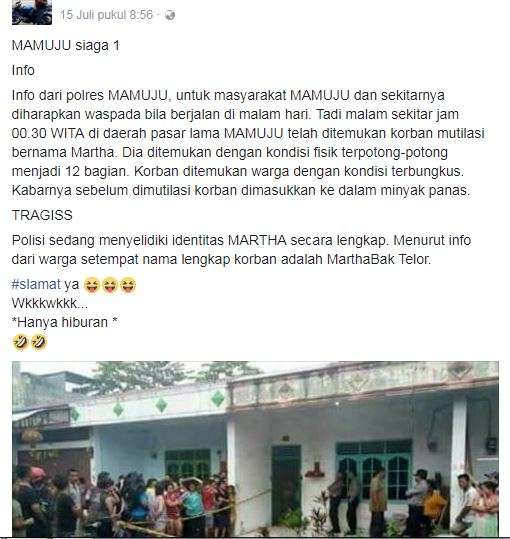Screen dimensions: 510x539
Task: Click first rolling-laughing emoji below Hanya hiburan
Action: (20, 342)
